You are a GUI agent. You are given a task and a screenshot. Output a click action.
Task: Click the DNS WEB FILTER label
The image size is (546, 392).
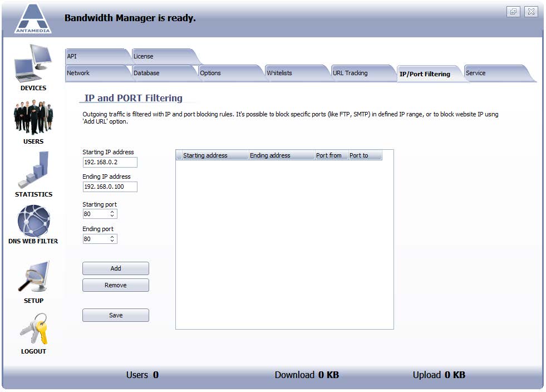click(x=33, y=241)
